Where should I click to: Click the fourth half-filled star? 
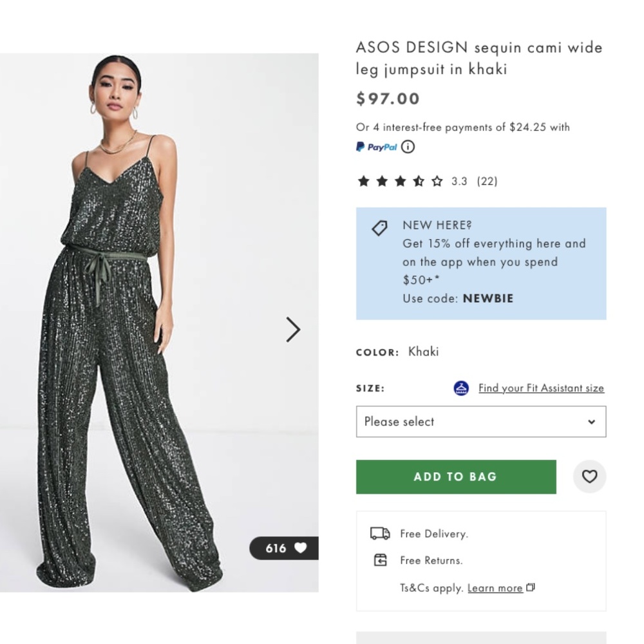(419, 181)
